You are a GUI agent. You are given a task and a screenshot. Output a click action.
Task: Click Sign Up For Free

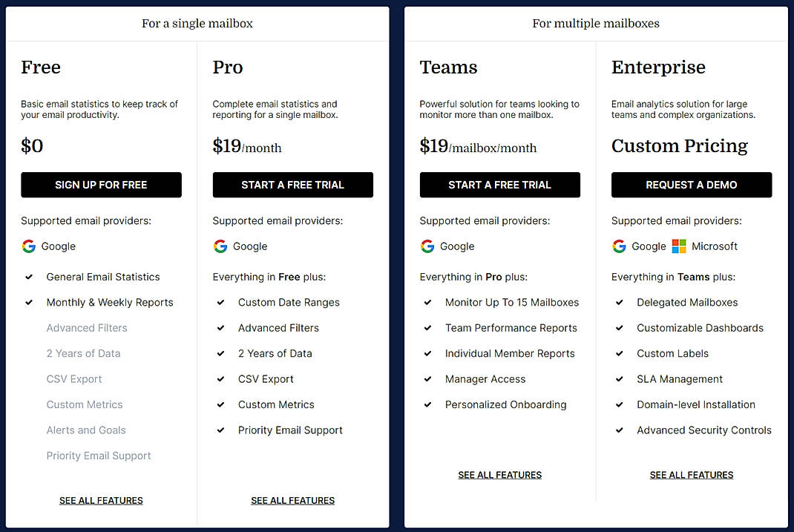pyautogui.click(x=101, y=185)
